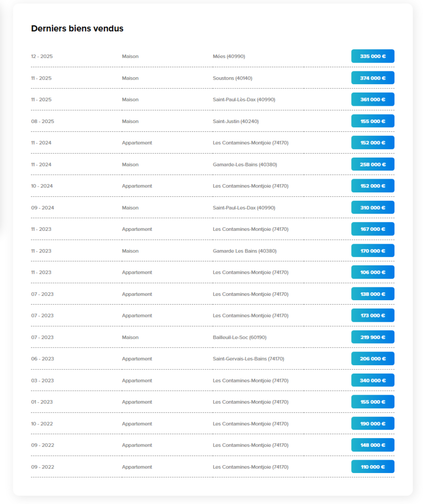Image resolution: width=425 pixels, height=504 pixels.
Task: Click the 258 000 € price badge
Action: [372, 164]
